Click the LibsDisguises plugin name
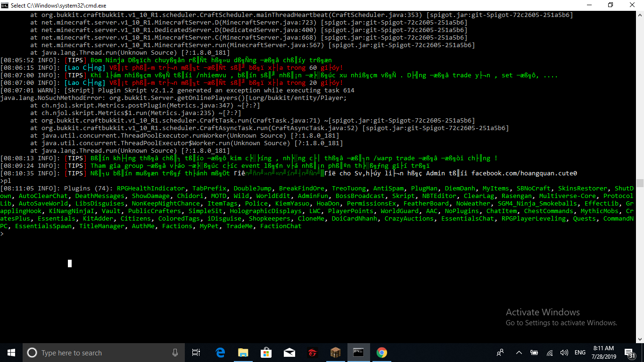Image resolution: width=644 pixels, height=362 pixels. point(100,204)
